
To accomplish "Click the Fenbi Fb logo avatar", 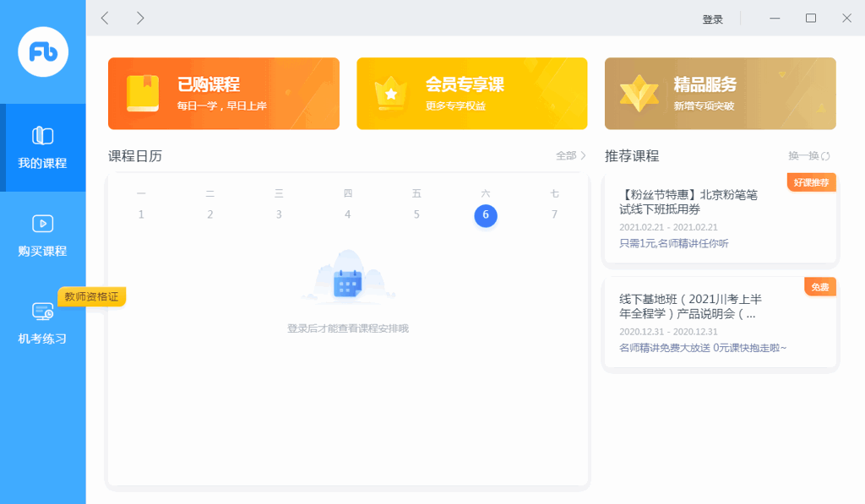I will coord(43,51).
